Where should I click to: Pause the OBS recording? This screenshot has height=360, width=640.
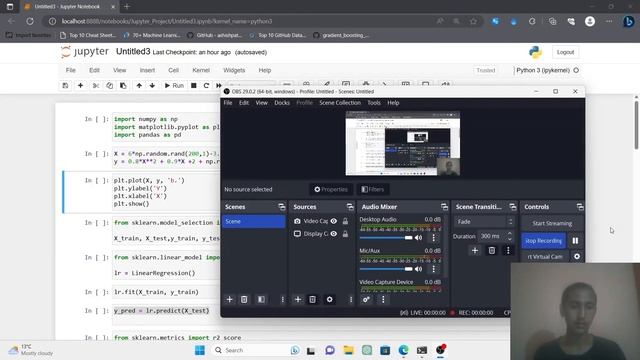(576, 241)
